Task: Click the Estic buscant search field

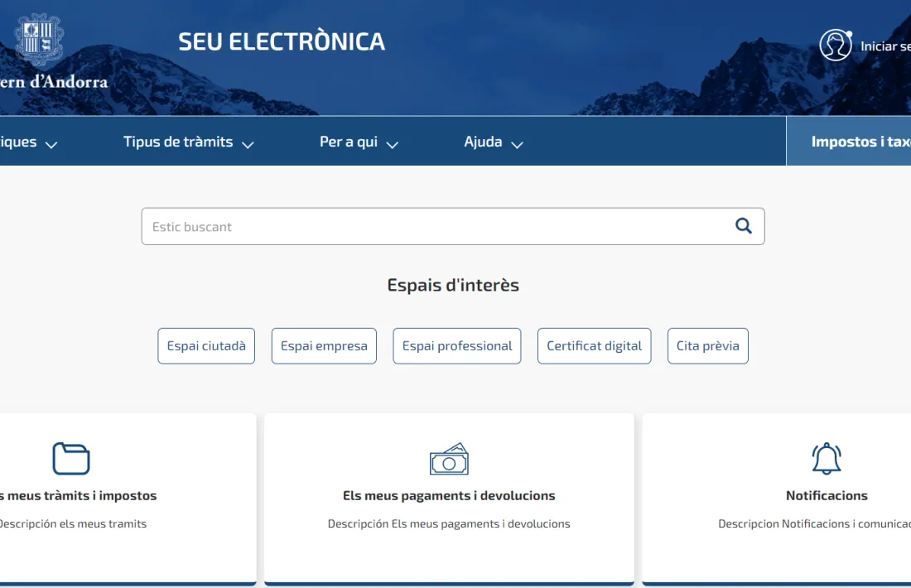Action: 414,225
